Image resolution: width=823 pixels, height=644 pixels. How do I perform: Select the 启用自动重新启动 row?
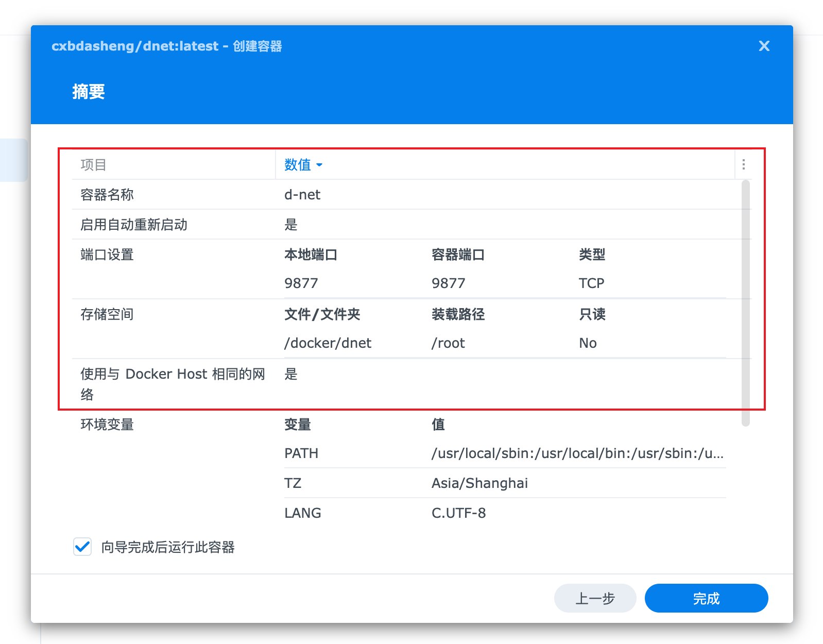point(134,225)
